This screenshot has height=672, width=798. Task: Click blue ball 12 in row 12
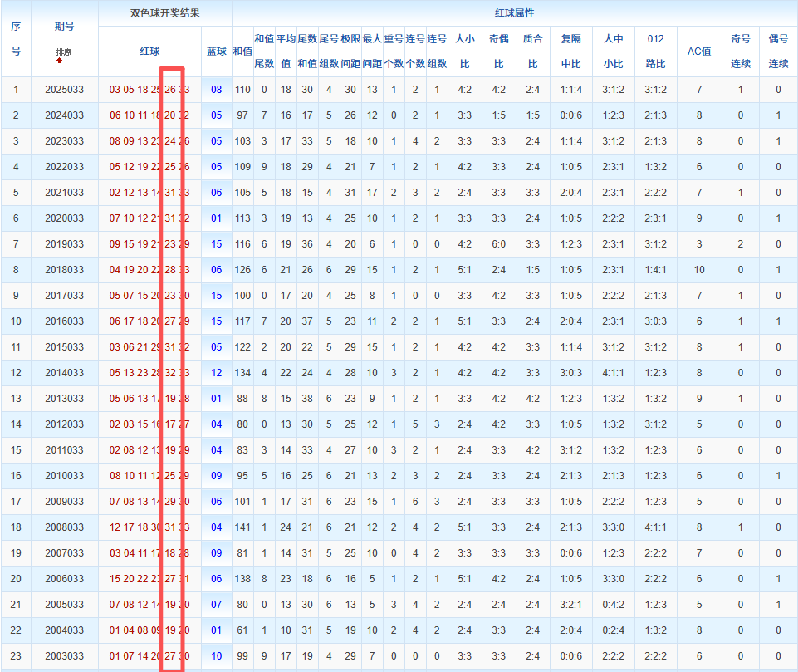216,373
